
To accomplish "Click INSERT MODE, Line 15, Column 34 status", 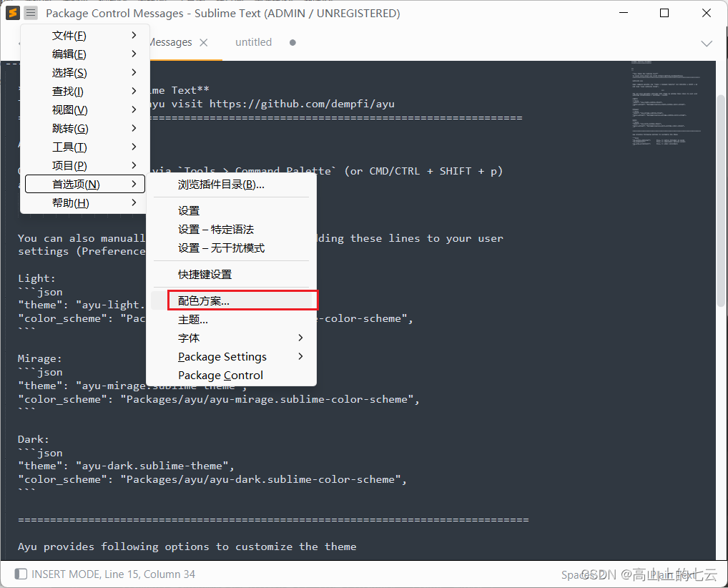I will (x=113, y=574).
